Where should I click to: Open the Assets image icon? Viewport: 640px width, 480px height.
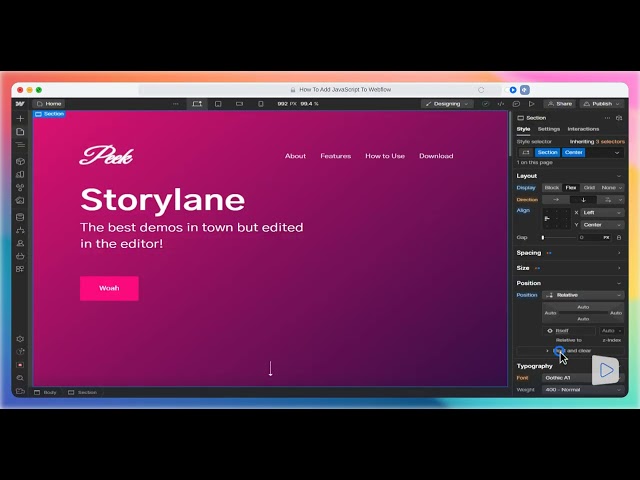pos(20,200)
